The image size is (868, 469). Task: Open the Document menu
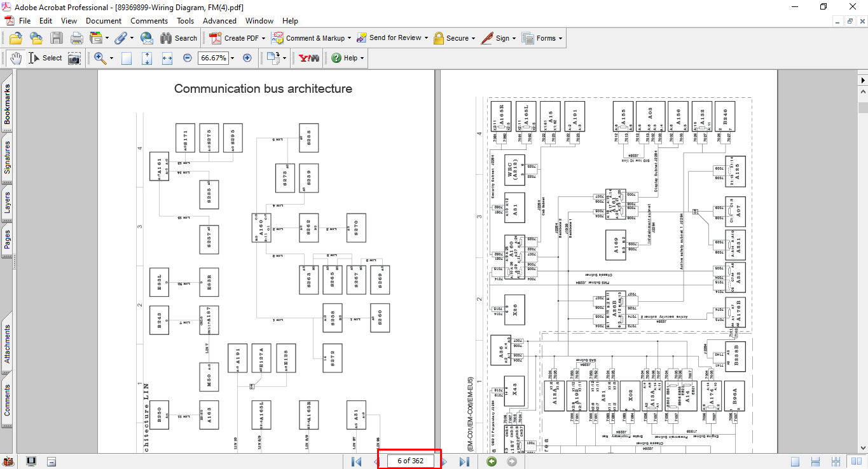click(x=104, y=21)
